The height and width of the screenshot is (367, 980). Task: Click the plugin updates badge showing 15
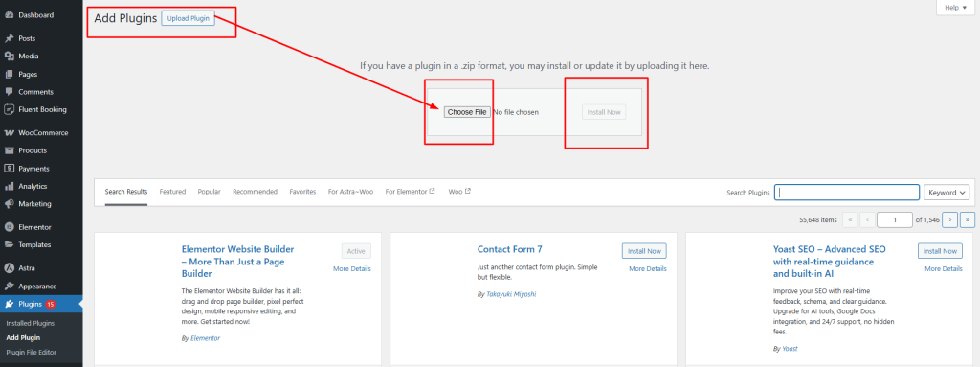(51, 305)
